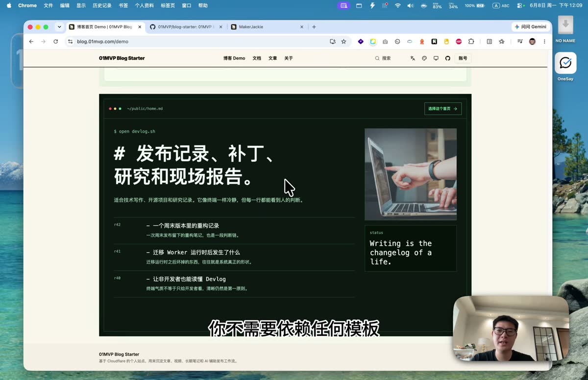Screen dimensions: 588x380
Task: Open the Apple menu
Action: [x=9, y=5]
